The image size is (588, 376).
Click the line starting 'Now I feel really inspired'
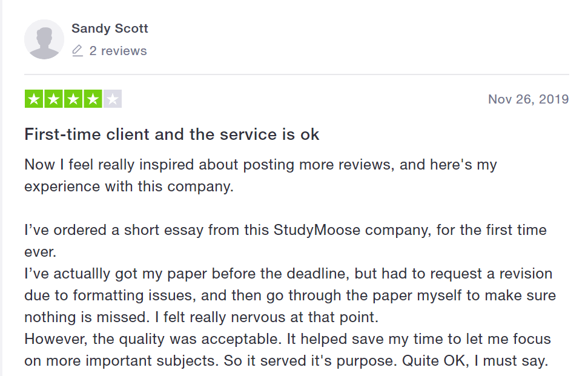tap(260, 165)
